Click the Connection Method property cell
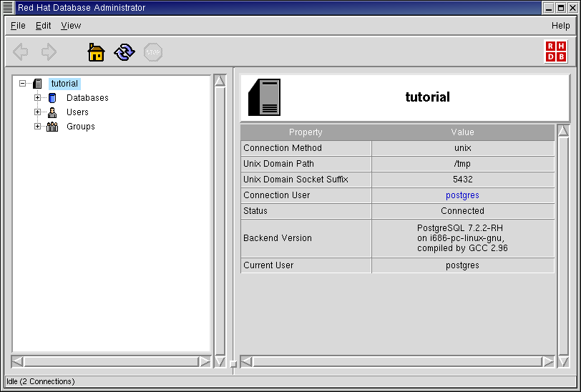 click(306, 148)
